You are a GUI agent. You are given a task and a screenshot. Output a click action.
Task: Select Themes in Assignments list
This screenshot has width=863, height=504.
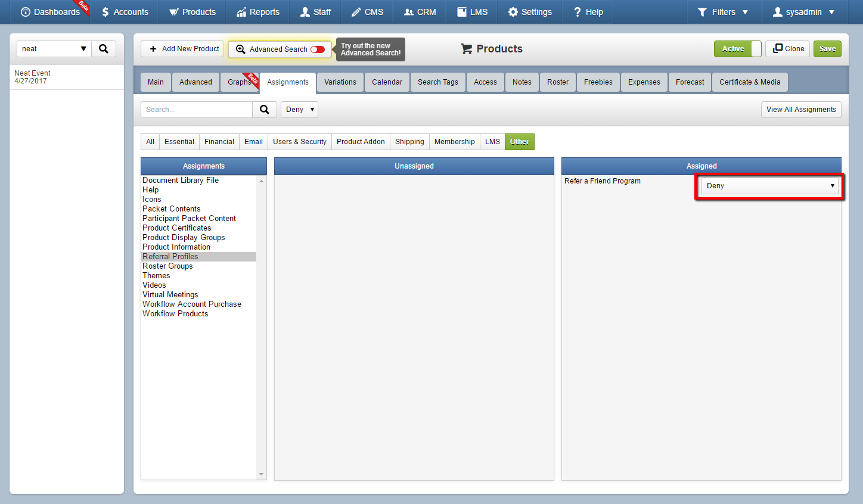pyautogui.click(x=198, y=276)
